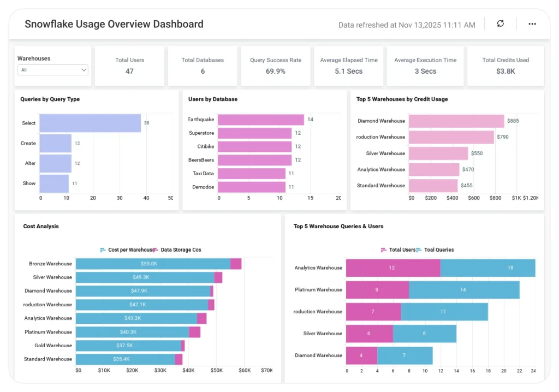559x392 pixels.
Task: Click the Select query type bar
Action: [x=90, y=123]
